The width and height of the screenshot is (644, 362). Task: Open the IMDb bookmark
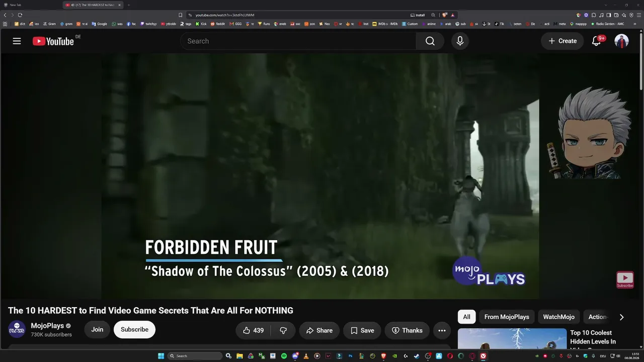385,24
